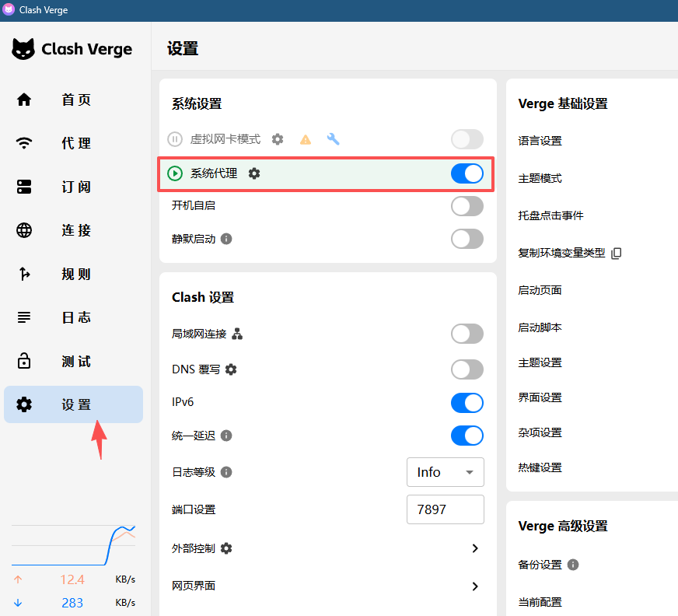Click the yellow warning triangle icon
The image size is (678, 616).
pos(306,139)
